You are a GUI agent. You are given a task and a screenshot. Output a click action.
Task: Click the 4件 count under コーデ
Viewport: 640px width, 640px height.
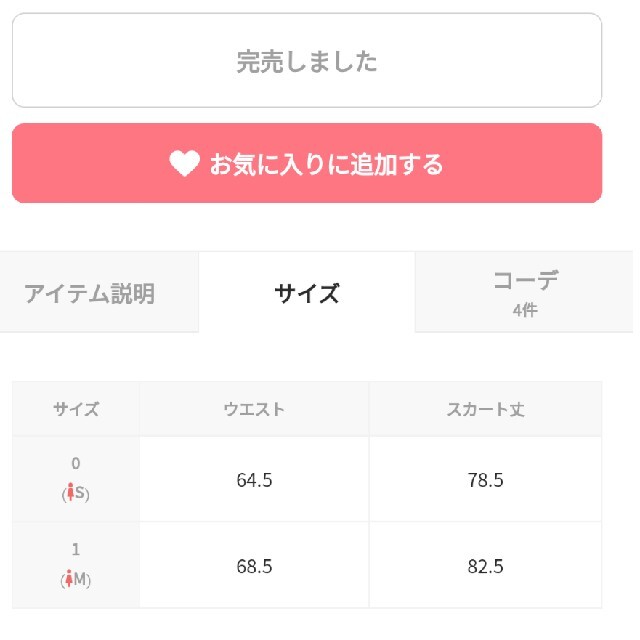pyautogui.click(x=525, y=310)
